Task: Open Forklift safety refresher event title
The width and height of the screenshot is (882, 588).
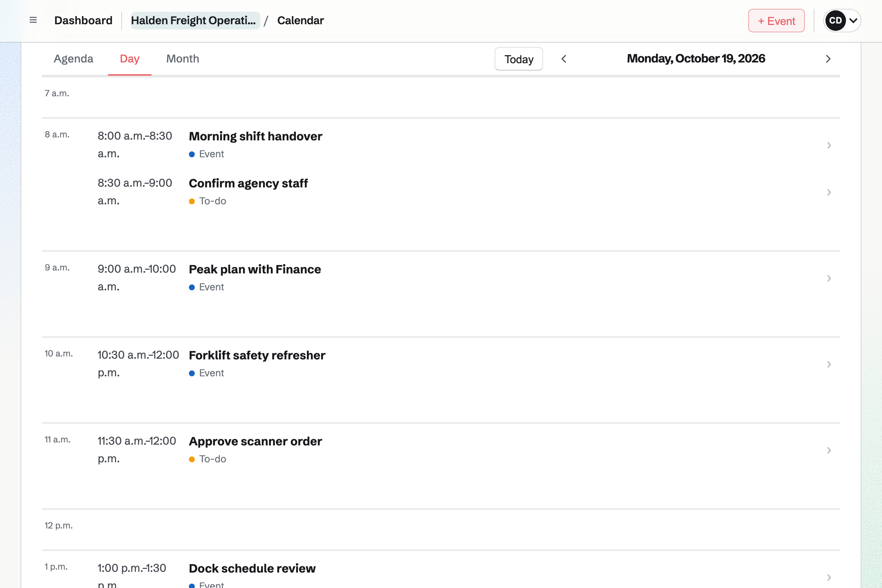Action: coord(257,355)
